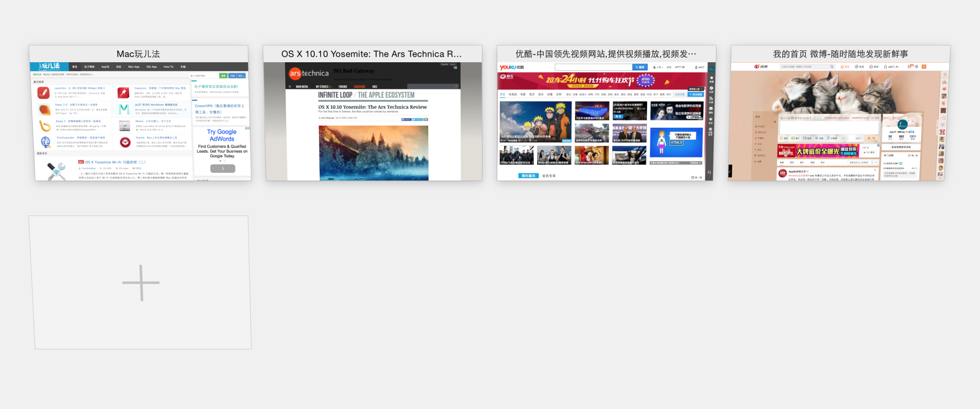Viewport: 980px width, 409px height.
Task: Add a new tab with the plus thumbnail
Action: tap(140, 283)
